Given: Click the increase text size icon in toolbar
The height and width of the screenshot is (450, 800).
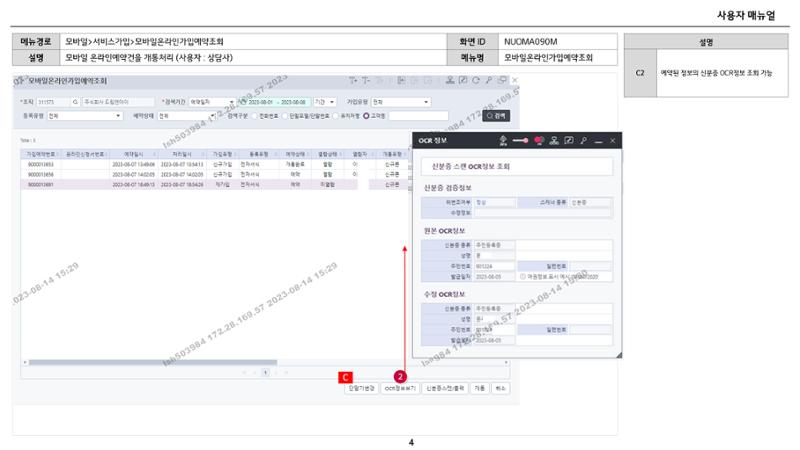Looking at the screenshot, I should point(353,80).
